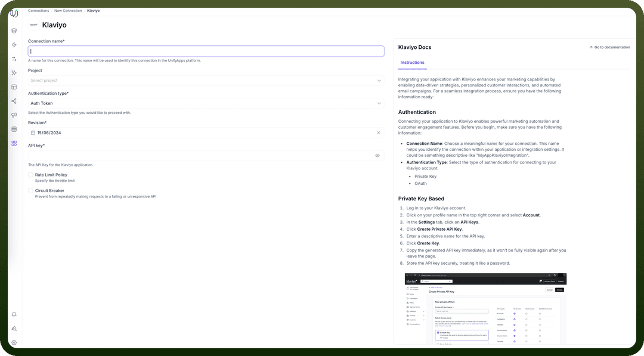Screen dimensions: 644x356
Task: Toggle API key visibility eye icon
Action: point(377,156)
